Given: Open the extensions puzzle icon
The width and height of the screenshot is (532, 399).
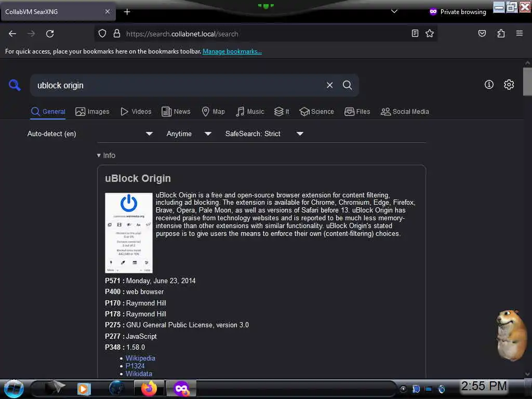Looking at the screenshot, I should pos(501,33).
